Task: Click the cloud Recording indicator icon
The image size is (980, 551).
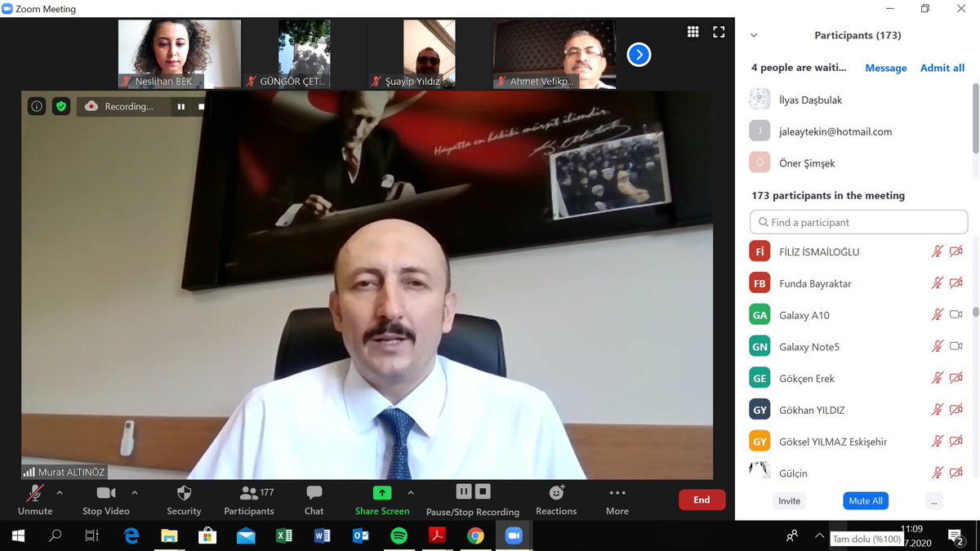Action: tap(91, 106)
